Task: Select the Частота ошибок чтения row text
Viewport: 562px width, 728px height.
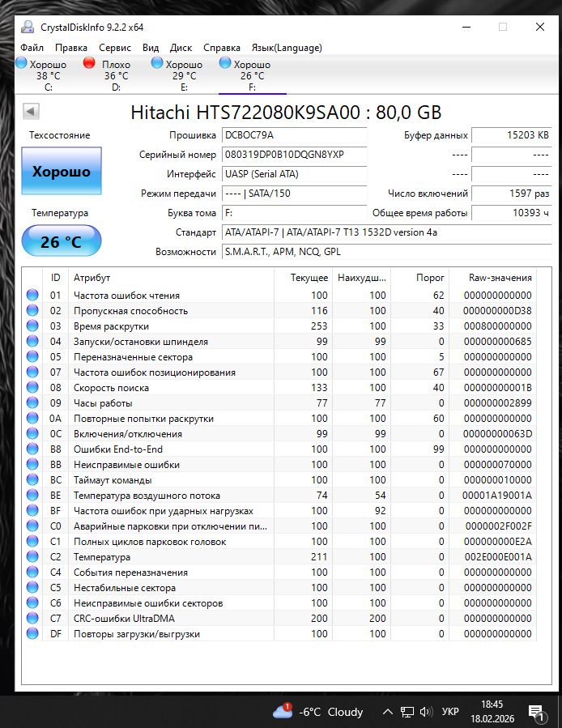Action: (x=126, y=296)
